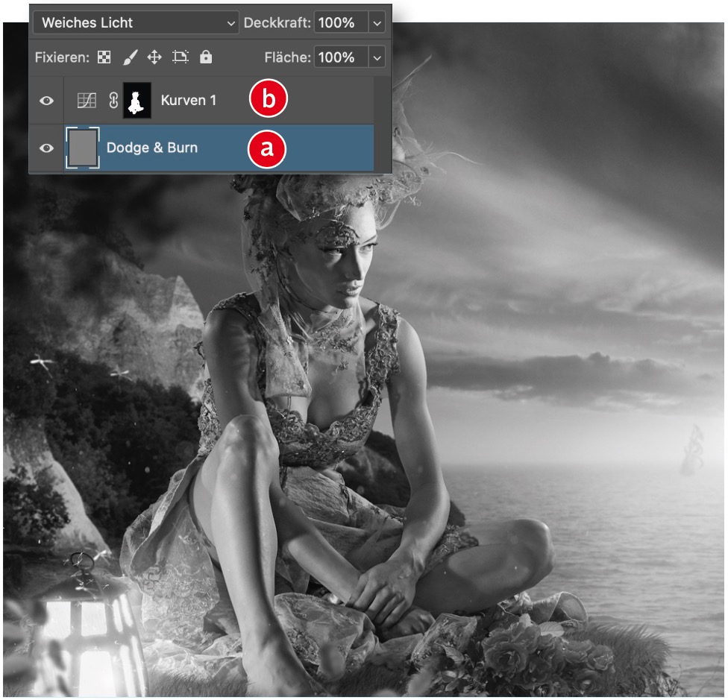Lock image pixels brush icon
The width and height of the screenshot is (728, 700).
131,57
